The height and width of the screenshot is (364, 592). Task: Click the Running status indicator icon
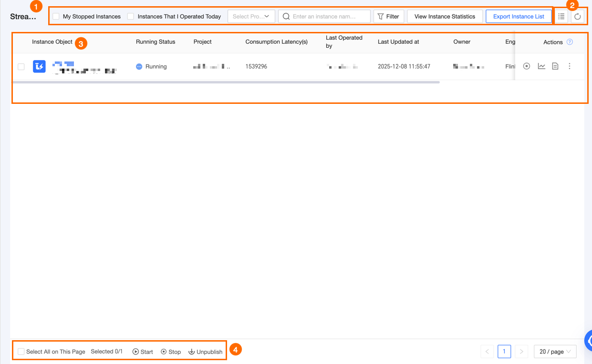(x=139, y=67)
